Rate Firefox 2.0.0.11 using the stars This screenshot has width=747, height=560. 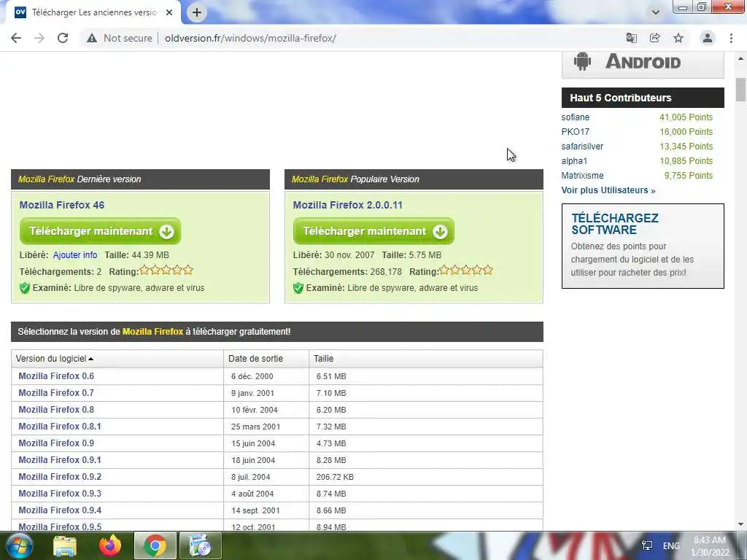466,271
